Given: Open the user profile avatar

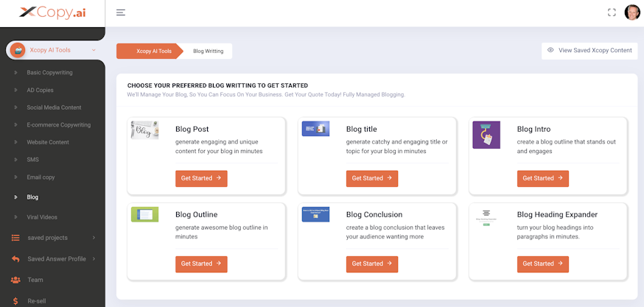Looking at the screenshot, I should click(631, 13).
